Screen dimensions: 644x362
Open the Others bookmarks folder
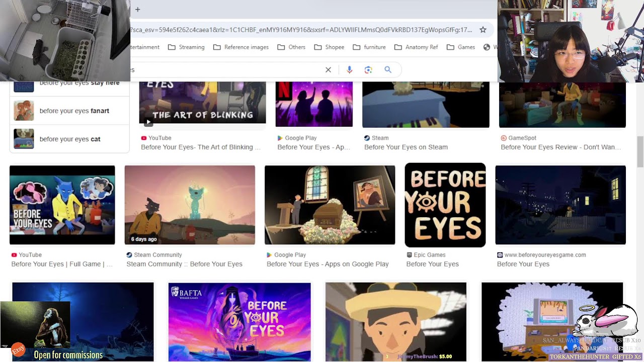291,47
